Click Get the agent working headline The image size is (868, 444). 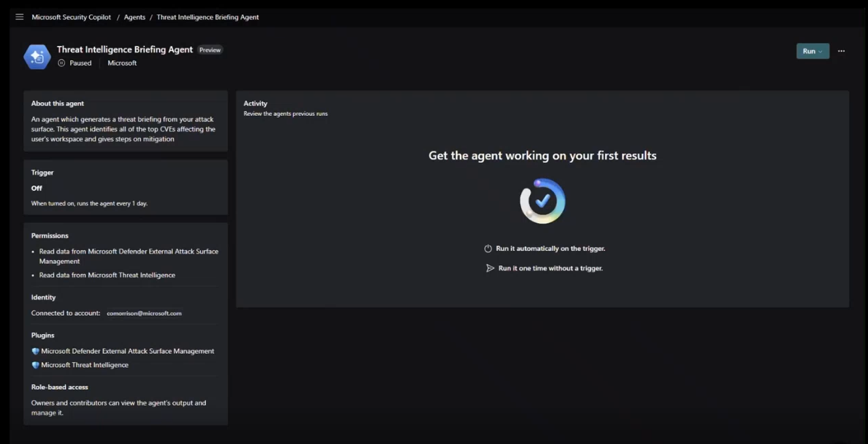click(542, 156)
